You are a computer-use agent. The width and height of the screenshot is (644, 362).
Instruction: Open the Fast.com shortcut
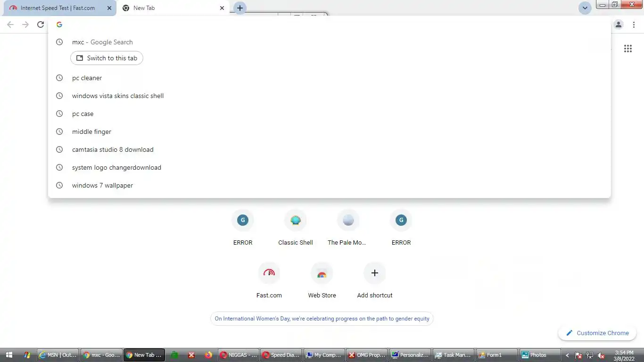[269, 280]
